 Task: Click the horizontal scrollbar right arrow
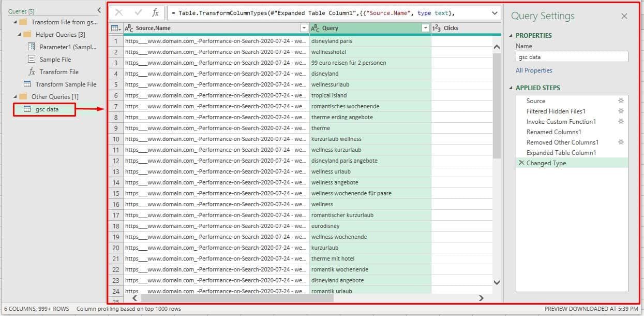tap(481, 298)
